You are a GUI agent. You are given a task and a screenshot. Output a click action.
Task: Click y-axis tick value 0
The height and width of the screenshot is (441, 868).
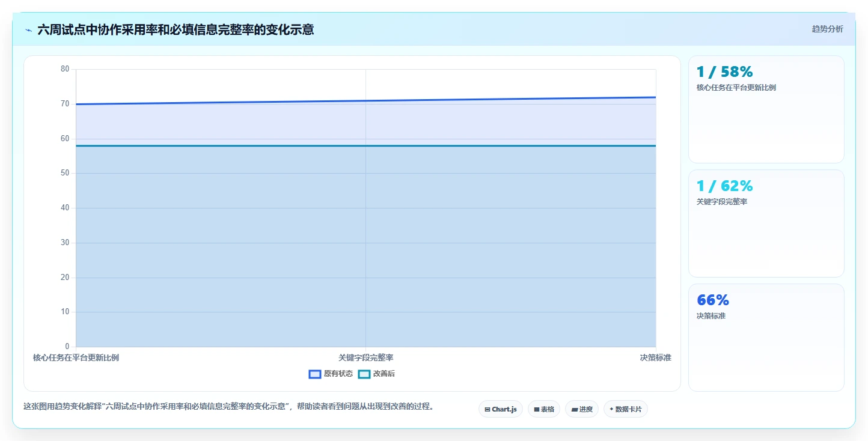click(x=67, y=347)
